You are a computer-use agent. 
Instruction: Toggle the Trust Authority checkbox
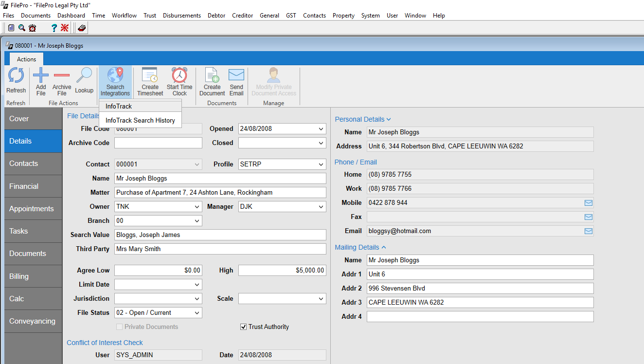click(x=244, y=327)
